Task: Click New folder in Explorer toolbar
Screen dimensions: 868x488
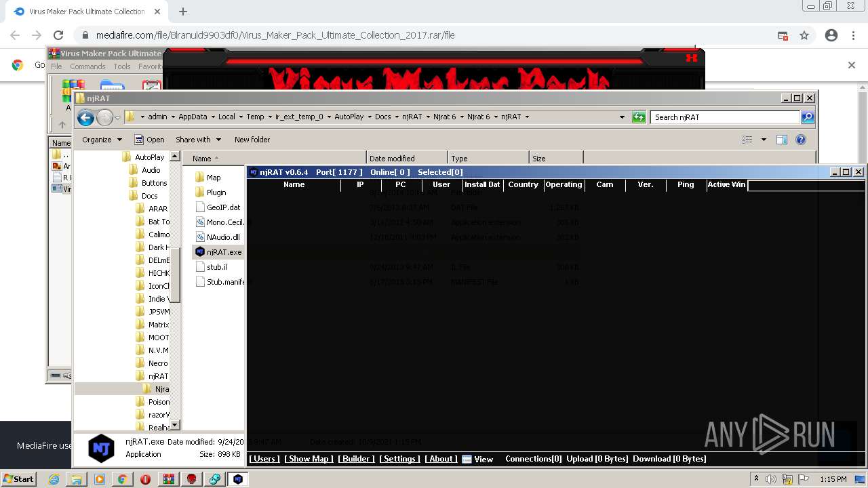Action: [x=252, y=140]
